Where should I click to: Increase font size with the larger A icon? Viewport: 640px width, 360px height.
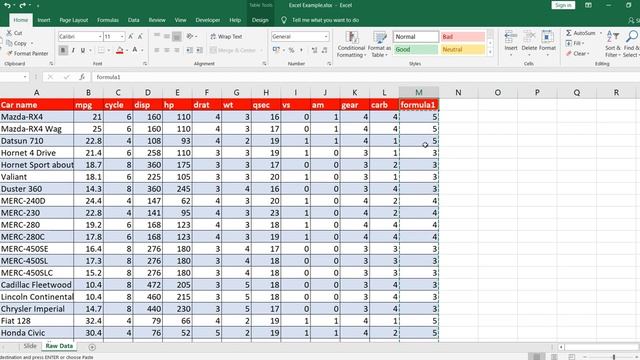click(131, 36)
